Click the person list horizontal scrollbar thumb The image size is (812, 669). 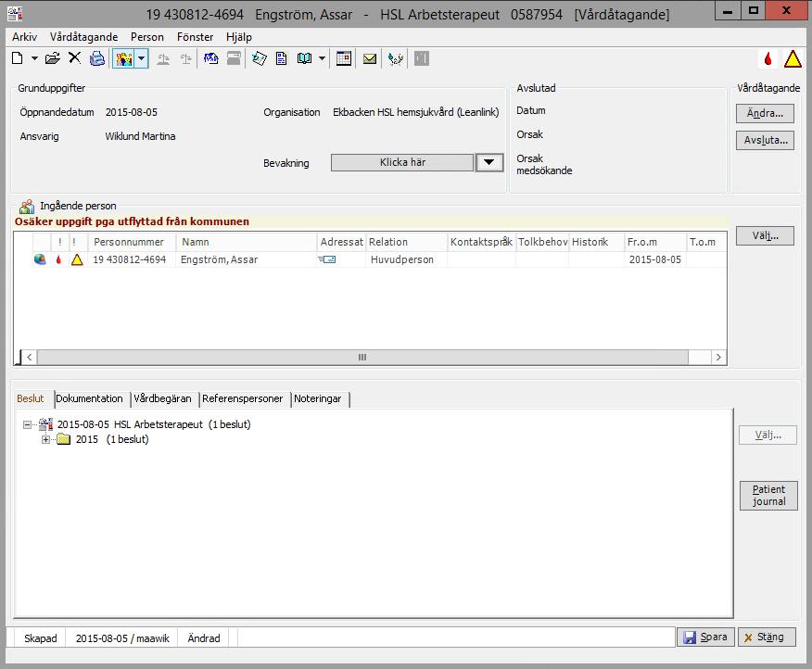pyautogui.click(x=362, y=358)
